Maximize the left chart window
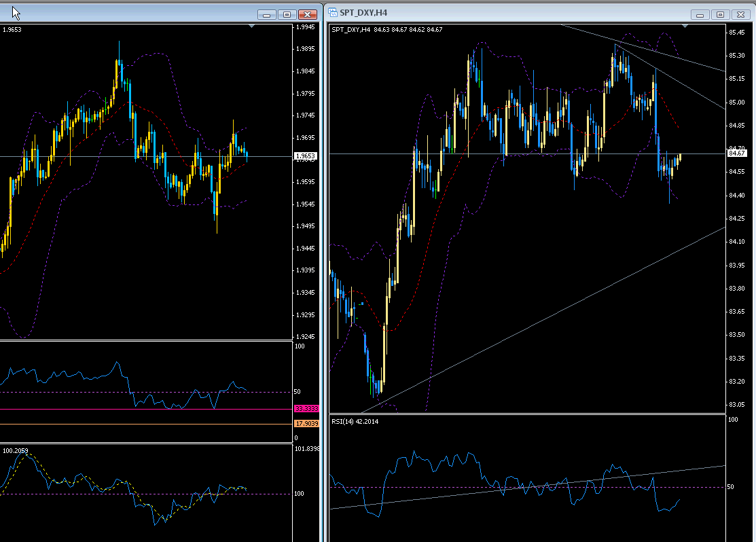756x542 pixels. pyautogui.click(x=287, y=14)
